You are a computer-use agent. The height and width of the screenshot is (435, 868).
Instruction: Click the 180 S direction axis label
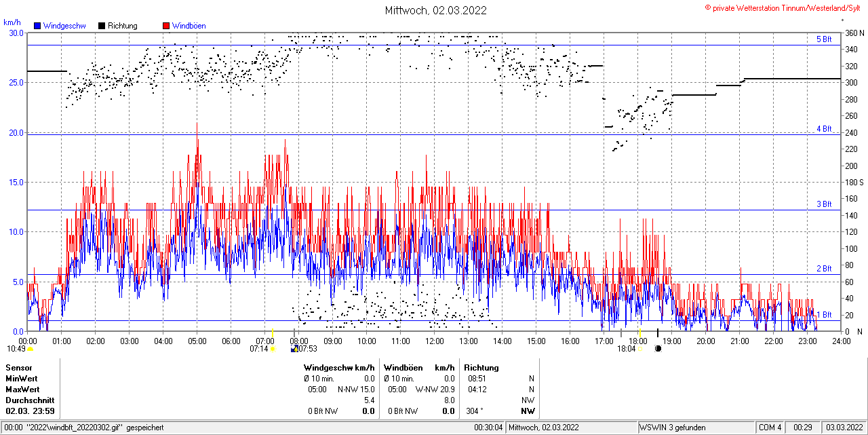(854, 182)
